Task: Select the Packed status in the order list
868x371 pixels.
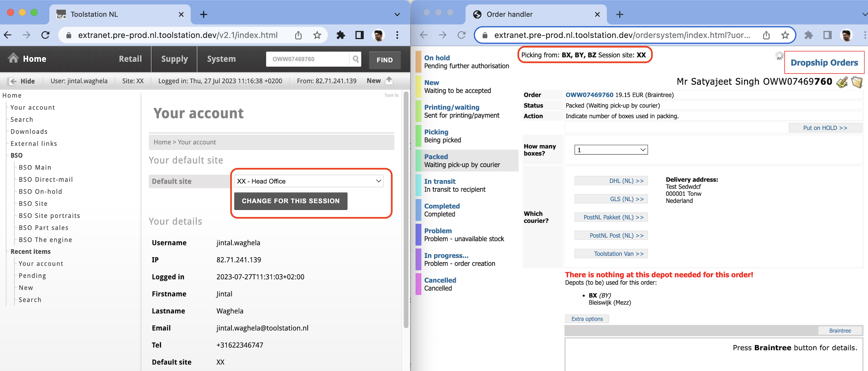Action: coord(466,160)
